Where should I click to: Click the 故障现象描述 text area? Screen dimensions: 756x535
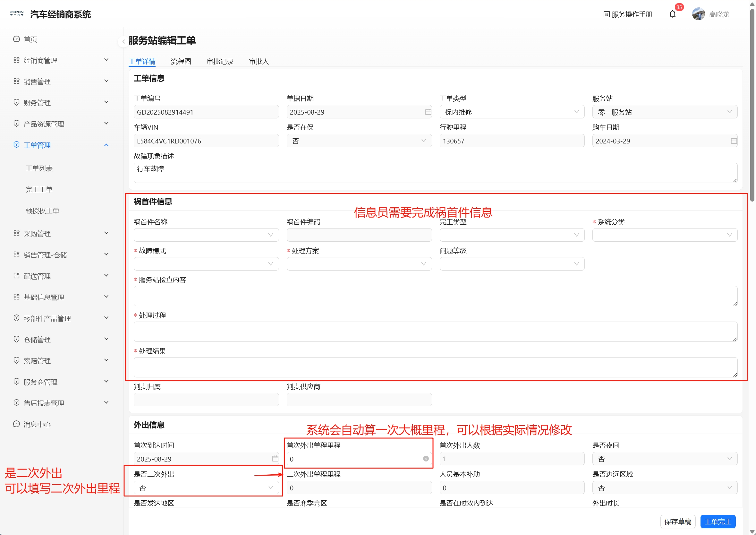435,173
